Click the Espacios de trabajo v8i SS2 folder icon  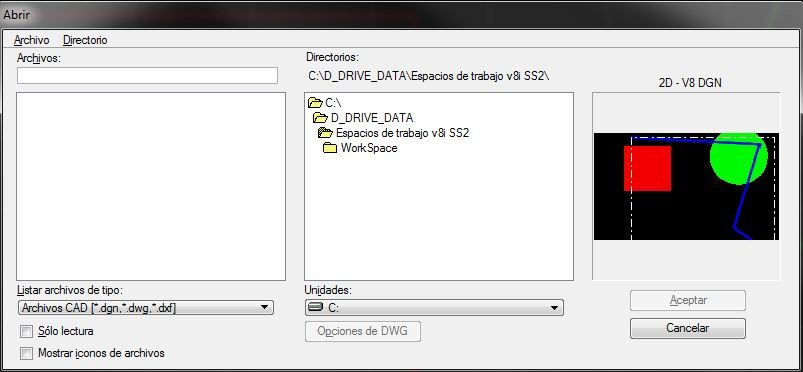[x=325, y=133]
